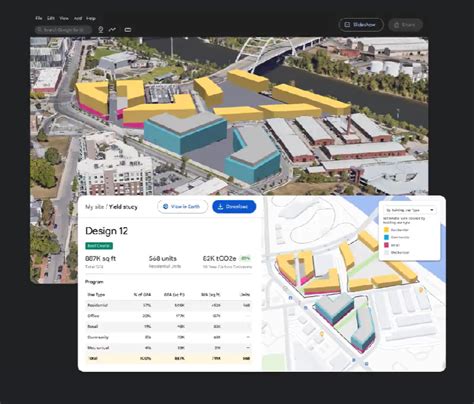The width and height of the screenshot is (474, 404).
Task: Click the yellow Residential legend swatch
Action: pos(386,230)
